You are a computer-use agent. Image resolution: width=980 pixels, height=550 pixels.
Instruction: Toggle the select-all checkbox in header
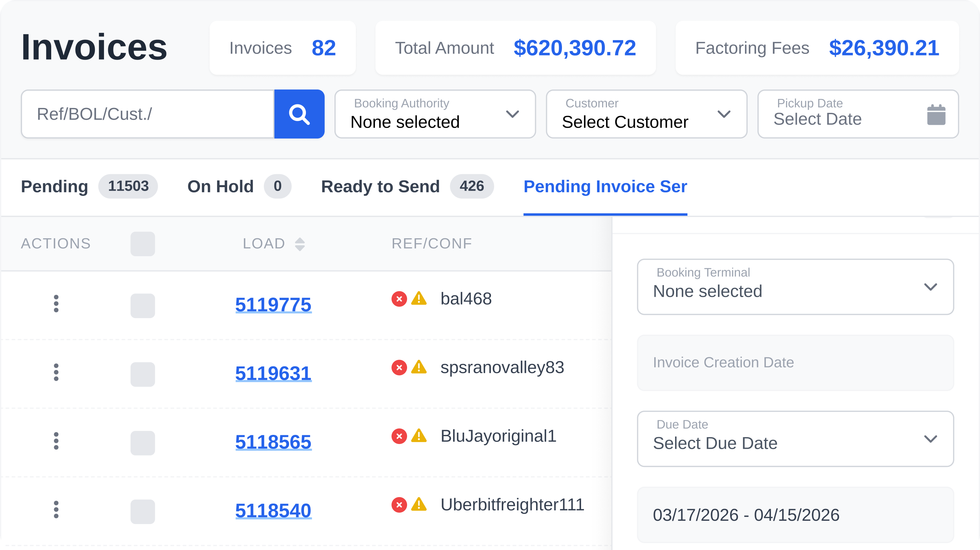(x=143, y=244)
